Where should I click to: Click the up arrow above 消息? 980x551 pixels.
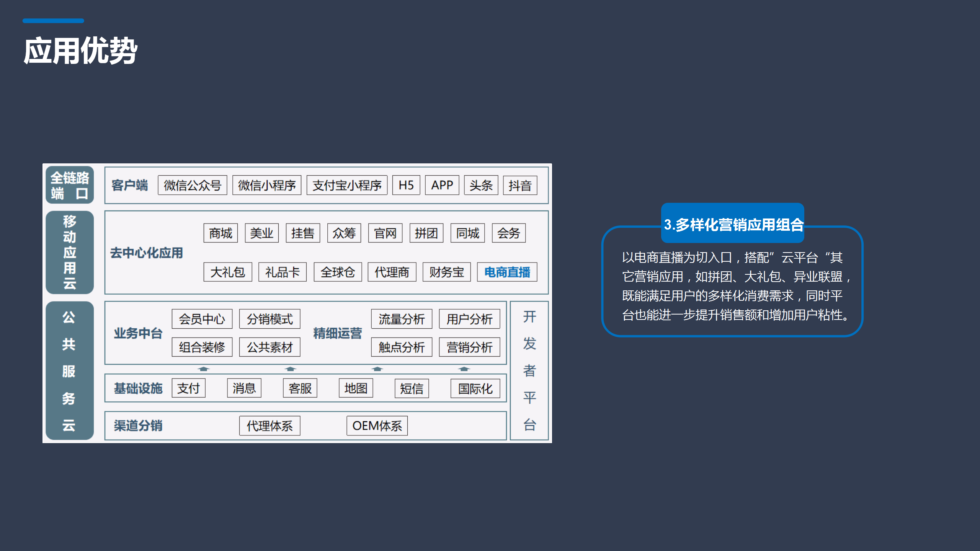(x=203, y=369)
